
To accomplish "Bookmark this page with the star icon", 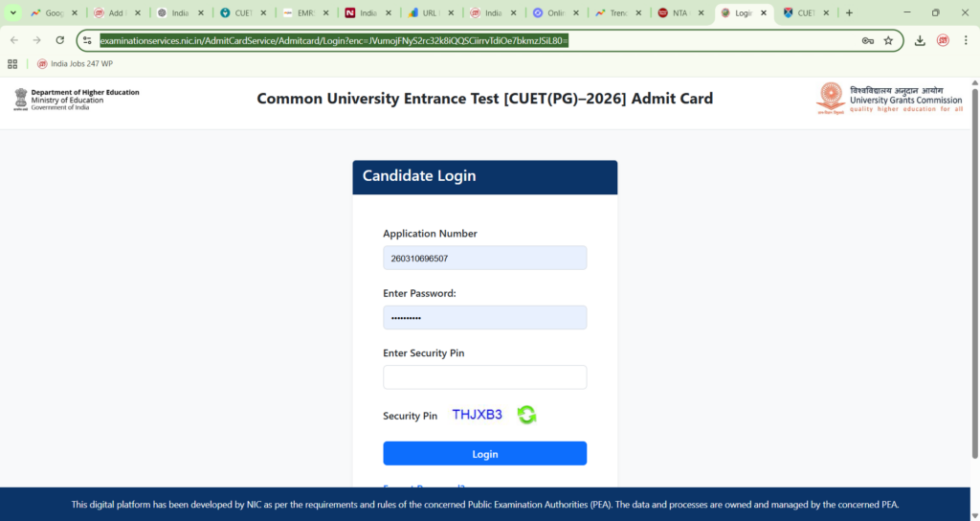I will pos(888,40).
